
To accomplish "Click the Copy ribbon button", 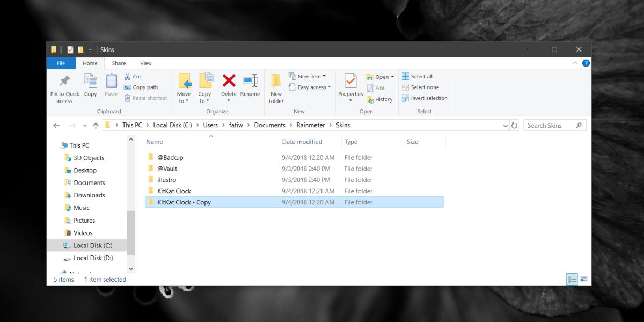I will coord(90,86).
